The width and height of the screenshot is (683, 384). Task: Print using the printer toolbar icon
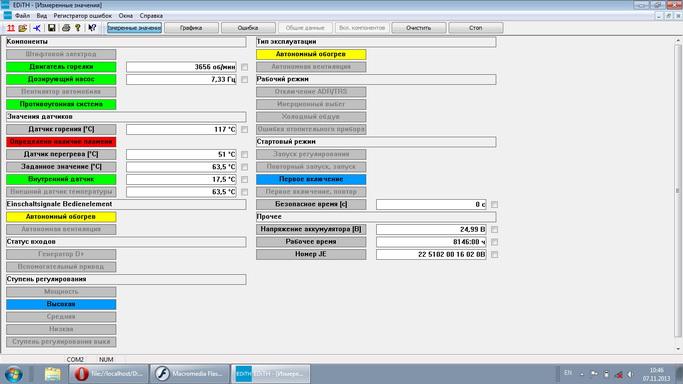point(66,28)
